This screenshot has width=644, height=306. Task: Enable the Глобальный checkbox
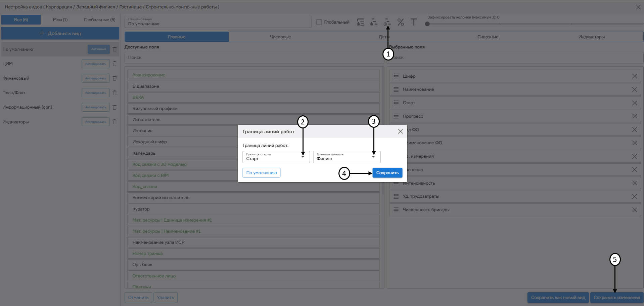click(x=319, y=22)
